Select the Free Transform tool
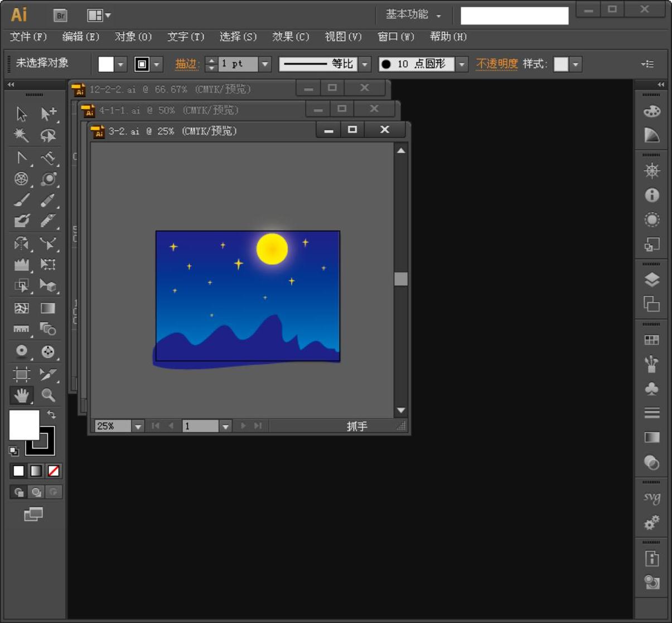The width and height of the screenshot is (672, 623). click(x=48, y=265)
